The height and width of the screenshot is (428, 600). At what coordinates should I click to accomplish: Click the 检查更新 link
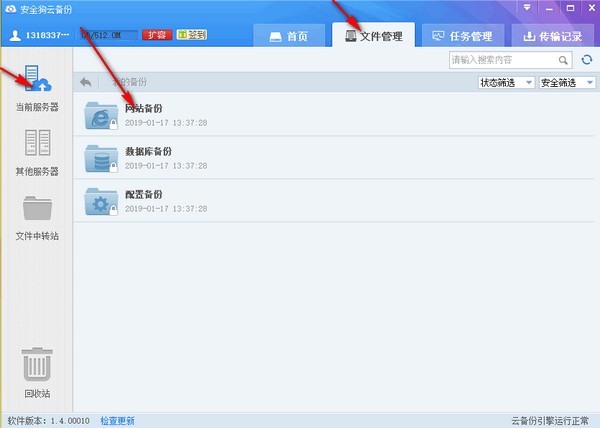click(117, 421)
